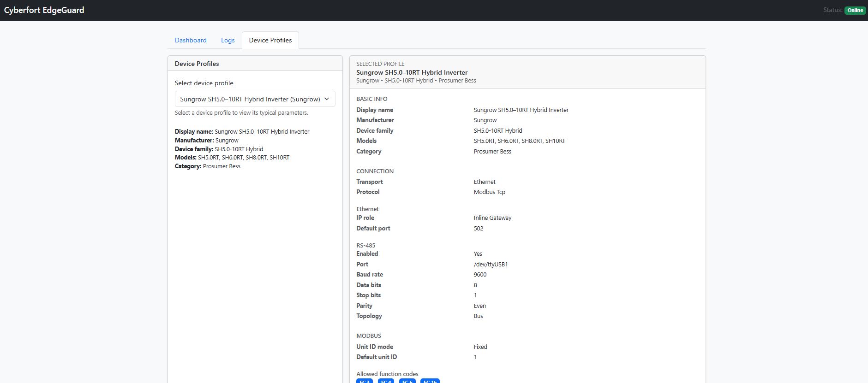Image resolution: width=868 pixels, height=383 pixels.
Task: Click the FC 3 function code badge
Action: [x=365, y=381]
